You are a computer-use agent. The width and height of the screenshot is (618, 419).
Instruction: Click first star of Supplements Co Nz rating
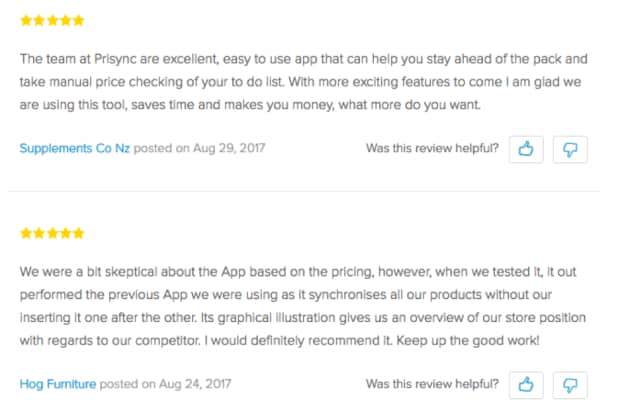click(25, 20)
